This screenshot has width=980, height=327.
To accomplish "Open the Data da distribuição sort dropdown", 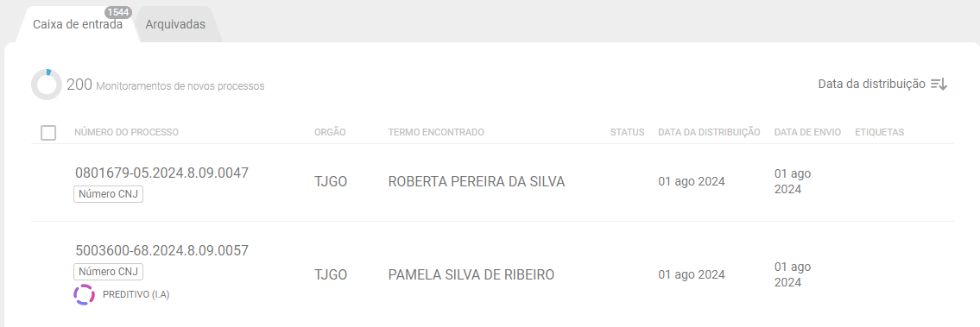I will [882, 85].
